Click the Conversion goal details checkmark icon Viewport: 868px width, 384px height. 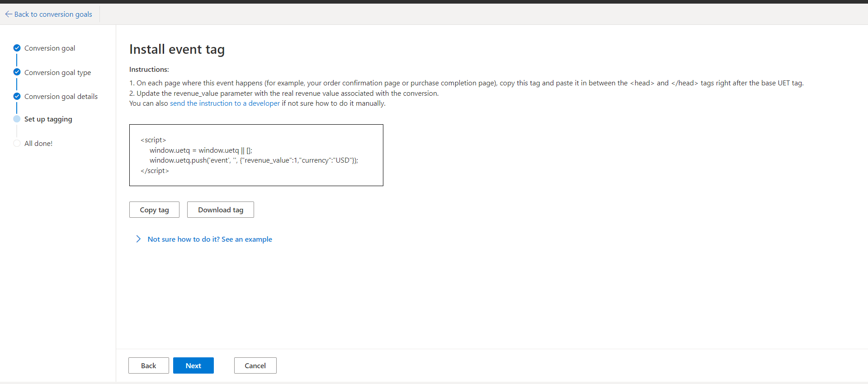point(17,96)
